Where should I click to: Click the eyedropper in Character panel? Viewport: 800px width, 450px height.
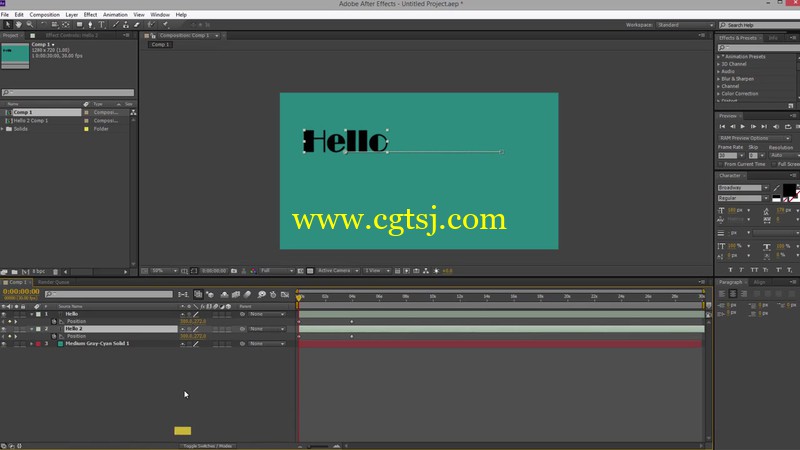click(777, 188)
